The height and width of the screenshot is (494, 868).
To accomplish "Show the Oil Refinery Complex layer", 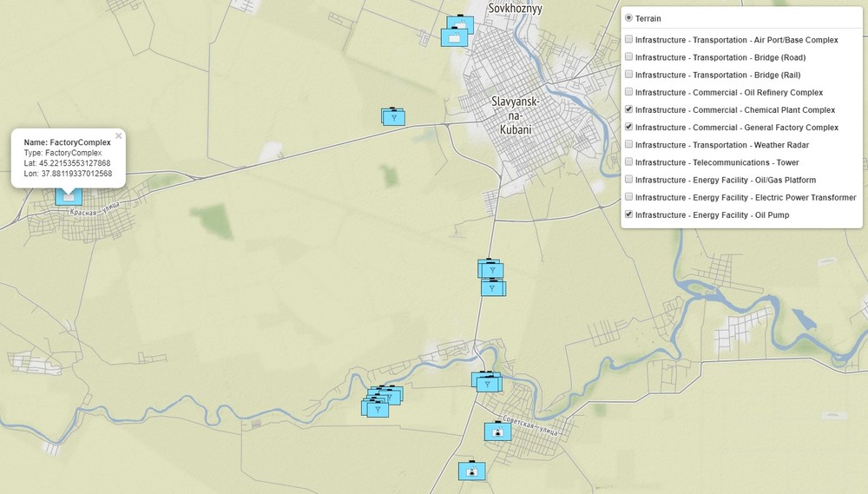I will [628, 92].
